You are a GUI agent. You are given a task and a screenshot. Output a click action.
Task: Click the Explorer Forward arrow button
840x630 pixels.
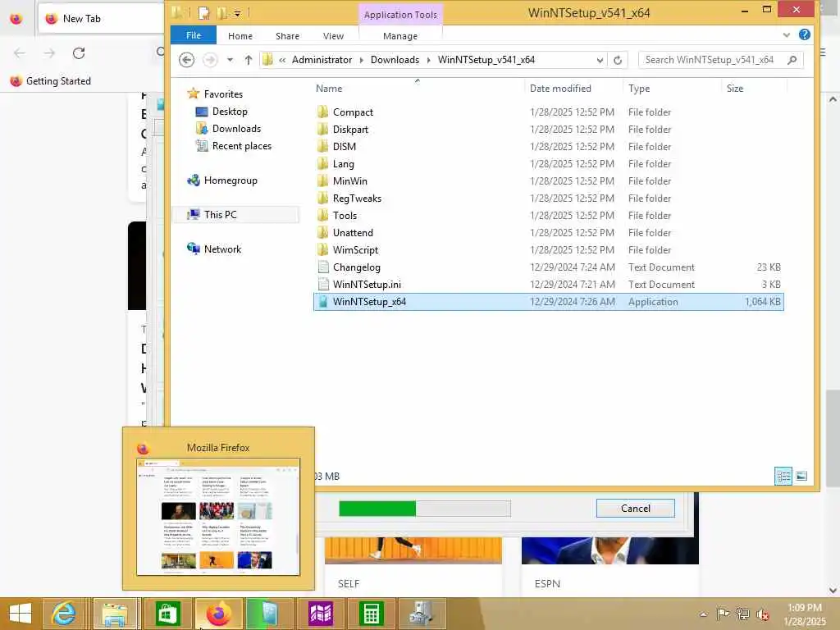coord(210,59)
